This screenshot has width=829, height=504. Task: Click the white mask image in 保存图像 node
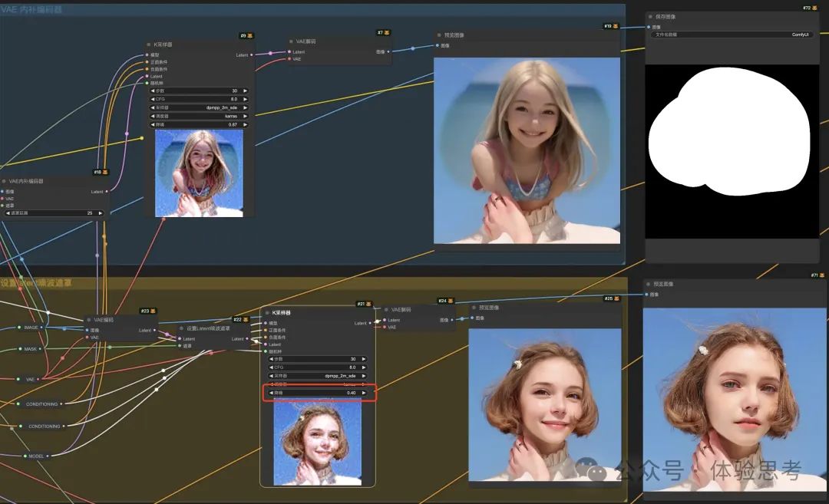[x=729, y=130]
